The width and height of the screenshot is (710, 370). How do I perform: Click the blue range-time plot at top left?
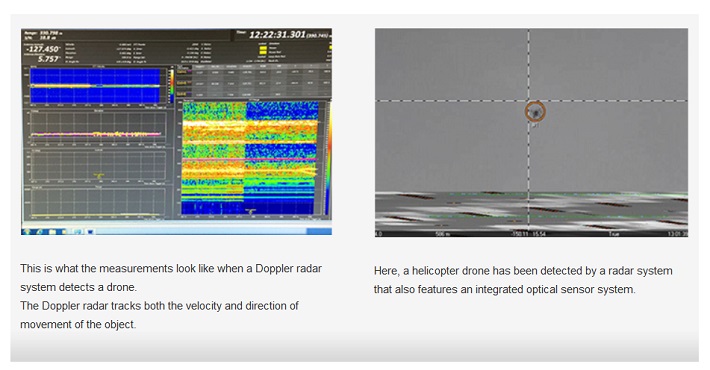[95, 86]
